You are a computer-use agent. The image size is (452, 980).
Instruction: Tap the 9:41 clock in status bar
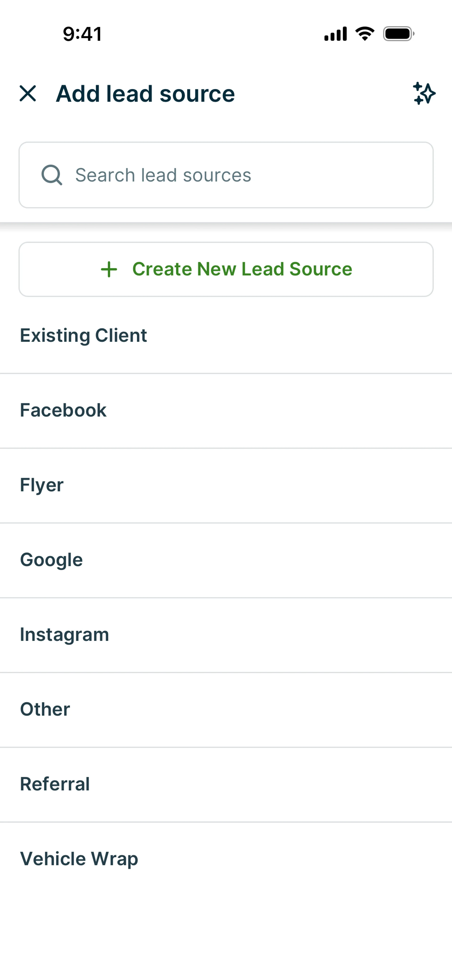[82, 34]
